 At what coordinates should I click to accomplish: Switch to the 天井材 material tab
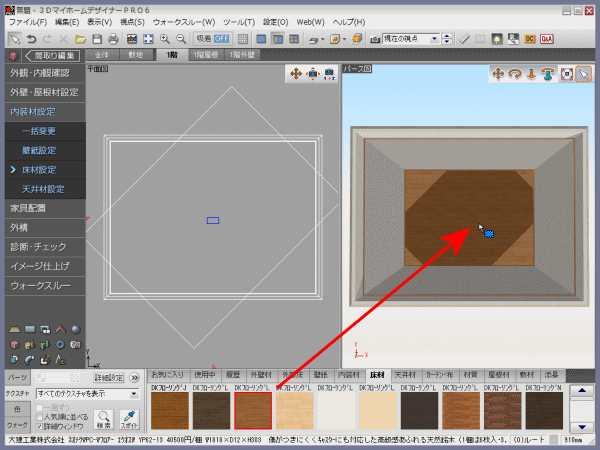[406, 374]
